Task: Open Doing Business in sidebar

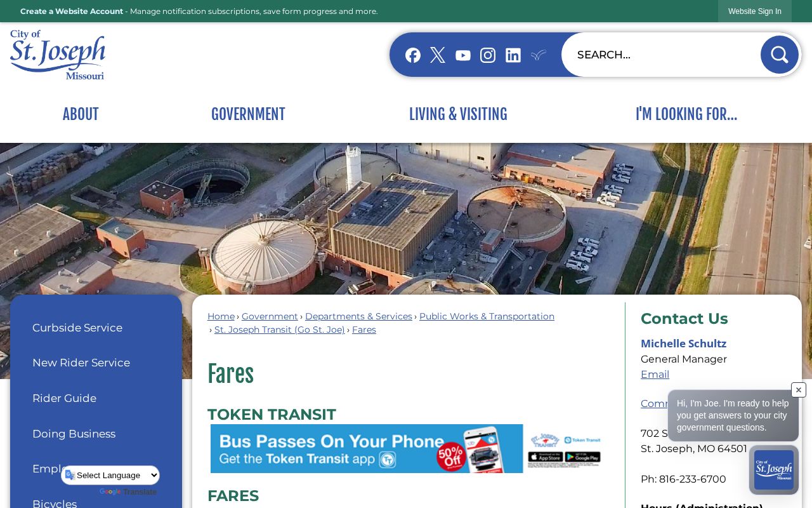Action: pos(74,434)
